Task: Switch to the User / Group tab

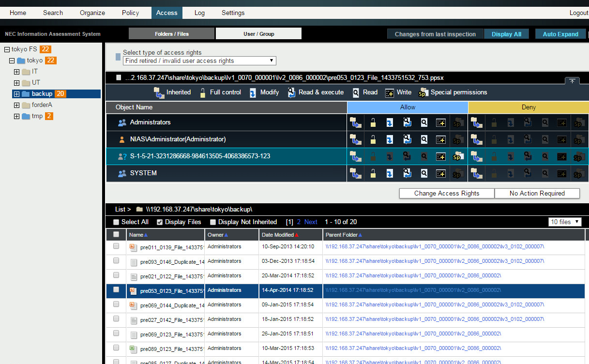Action: (258, 34)
